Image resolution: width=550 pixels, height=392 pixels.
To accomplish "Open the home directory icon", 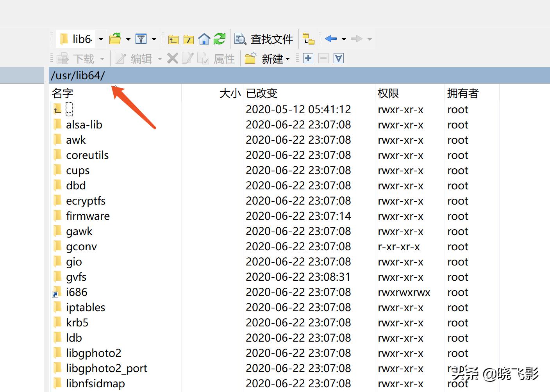I will [204, 39].
